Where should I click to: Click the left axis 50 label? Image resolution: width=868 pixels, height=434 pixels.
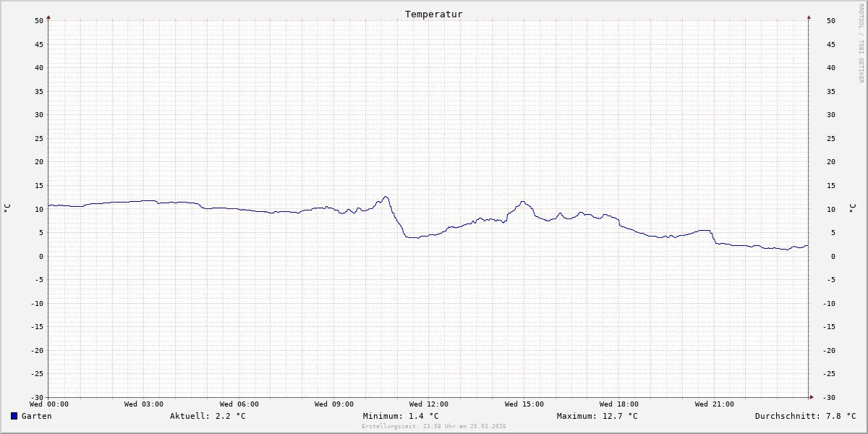coord(39,20)
